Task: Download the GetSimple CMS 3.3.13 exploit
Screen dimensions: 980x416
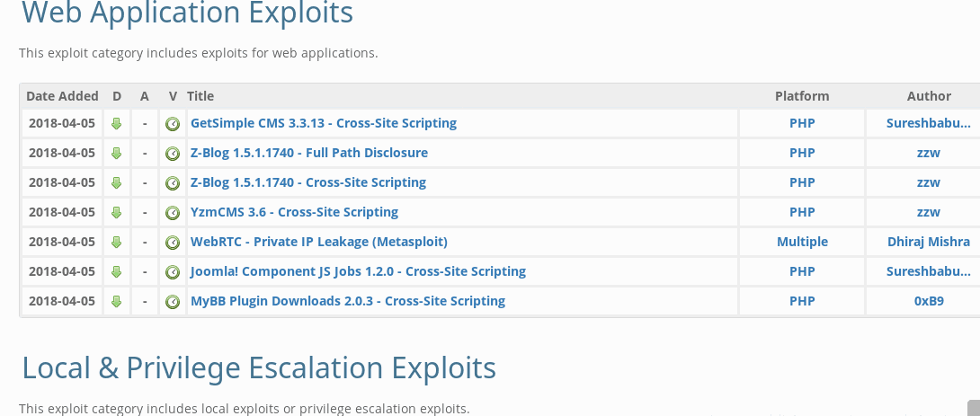Action: [x=116, y=124]
